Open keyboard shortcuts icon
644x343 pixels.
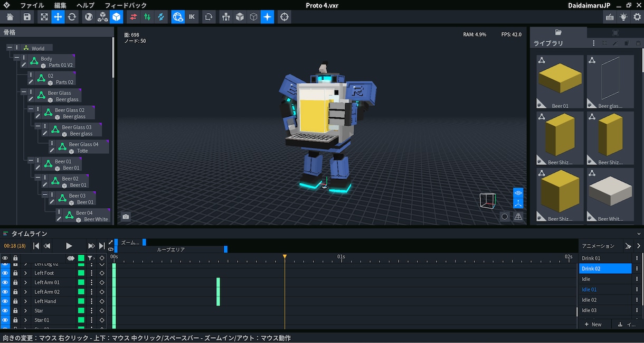point(610,17)
